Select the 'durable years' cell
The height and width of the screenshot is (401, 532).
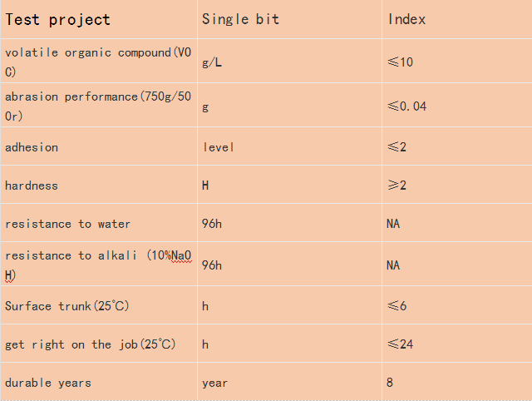pos(99,382)
